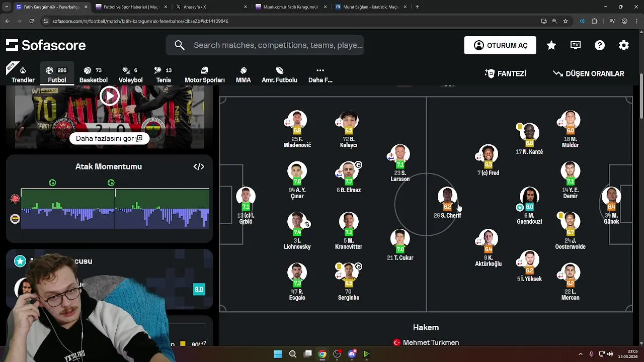644x362 pixels.
Task: Click the first goal marker on momentum graph
Action: coord(52,183)
